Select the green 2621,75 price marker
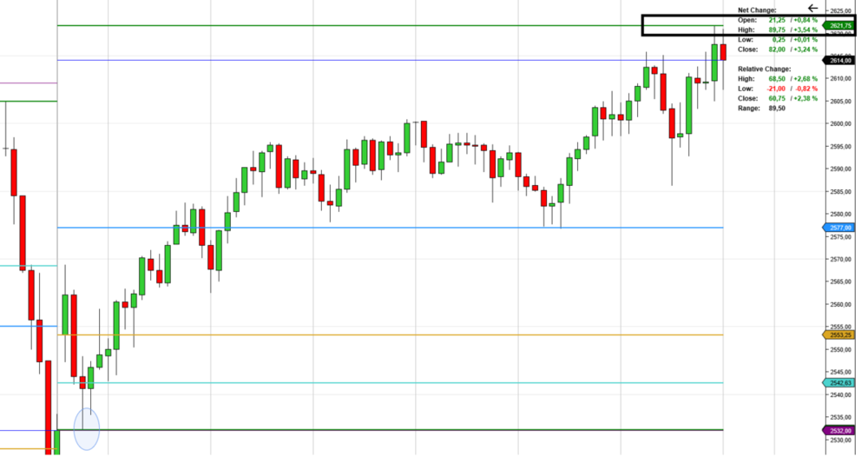This screenshot has width=868, height=470. coord(838,25)
